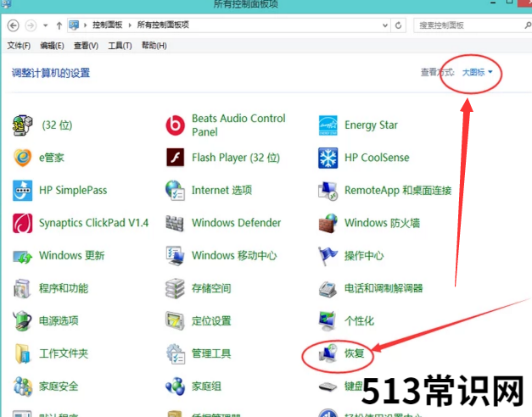The width and height of the screenshot is (532, 417).
Task: Open the e管家 icon
Action: coord(22,158)
